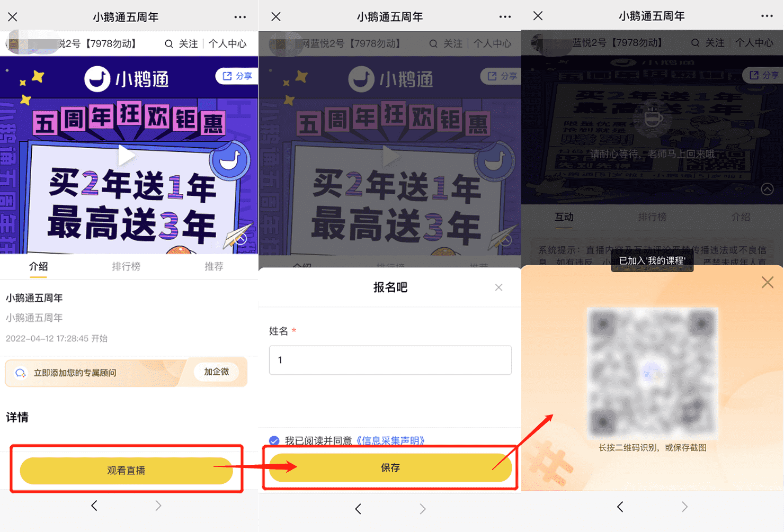Open the 《信息采集声明》 link

[390, 441]
